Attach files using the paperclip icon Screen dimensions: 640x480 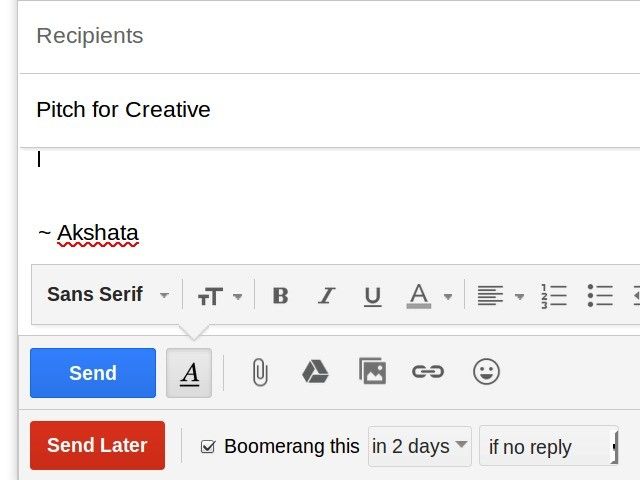pos(260,373)
